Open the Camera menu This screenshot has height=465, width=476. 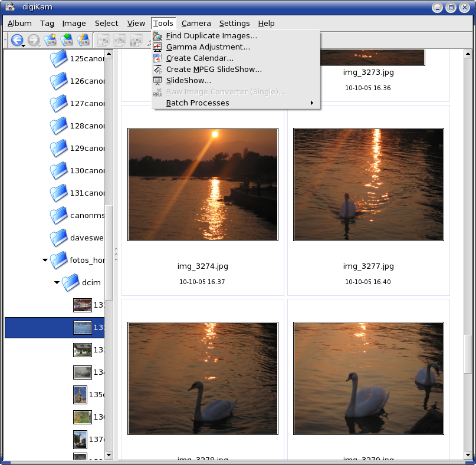click(x=196, y=24)
